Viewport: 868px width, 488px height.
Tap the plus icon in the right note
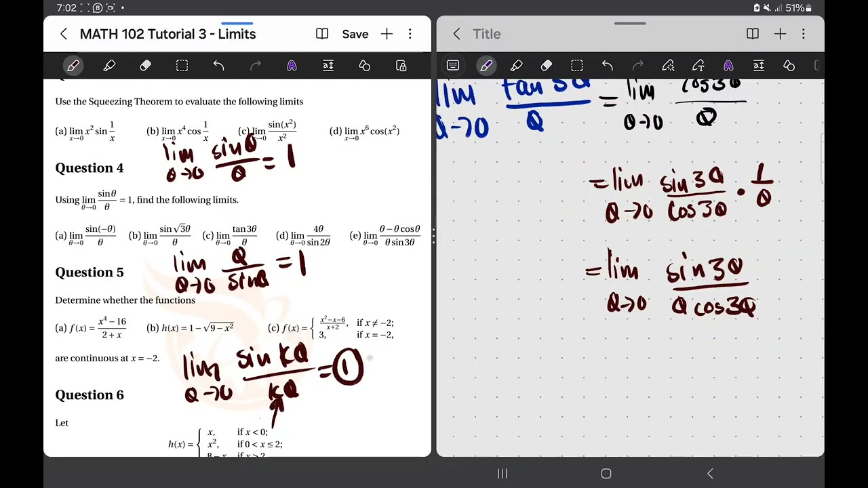(780, 34)
